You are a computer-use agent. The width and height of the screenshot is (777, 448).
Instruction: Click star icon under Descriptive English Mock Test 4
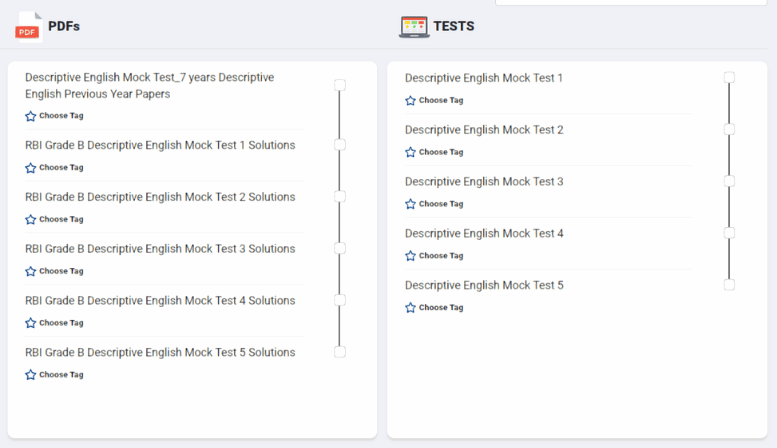coord(410,256)
